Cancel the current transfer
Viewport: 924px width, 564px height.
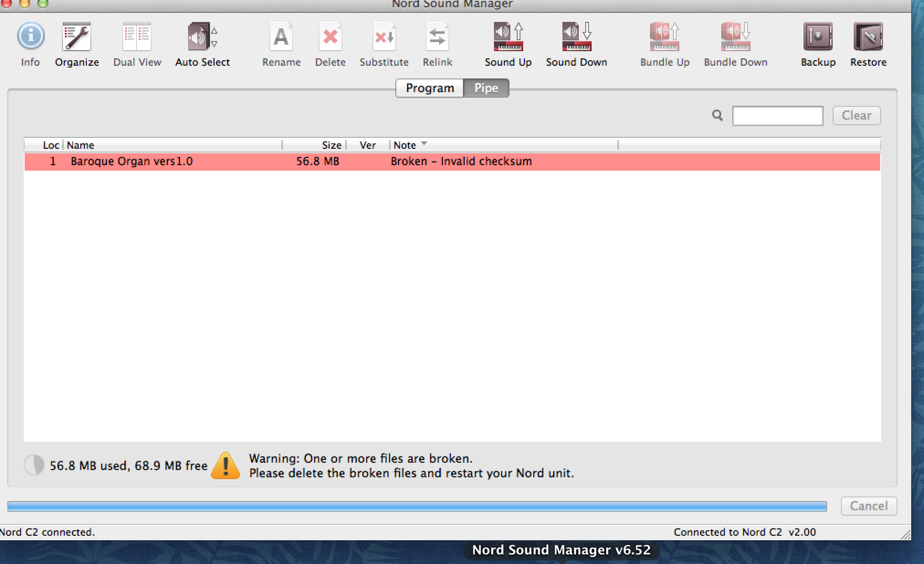(x=868, y=506)
